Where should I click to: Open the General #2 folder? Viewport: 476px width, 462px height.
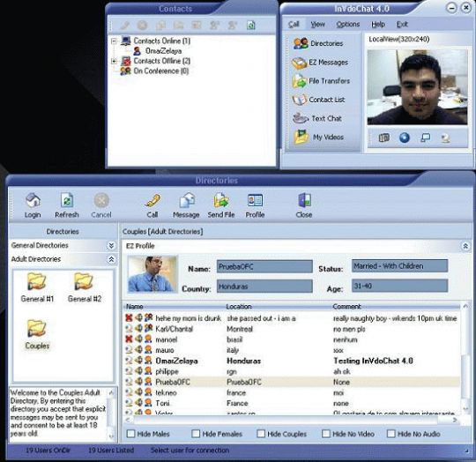tap(85, 287)
